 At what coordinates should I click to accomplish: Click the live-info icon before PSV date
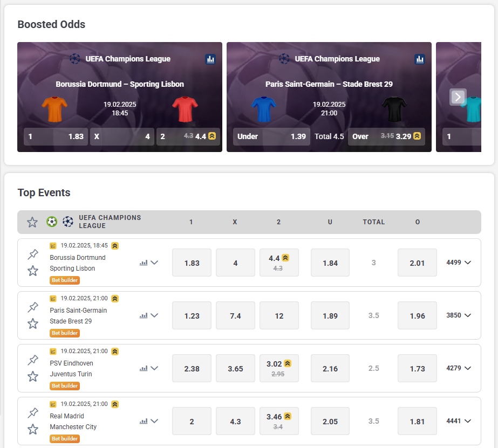pyautogui.click(x=53, y=351)
